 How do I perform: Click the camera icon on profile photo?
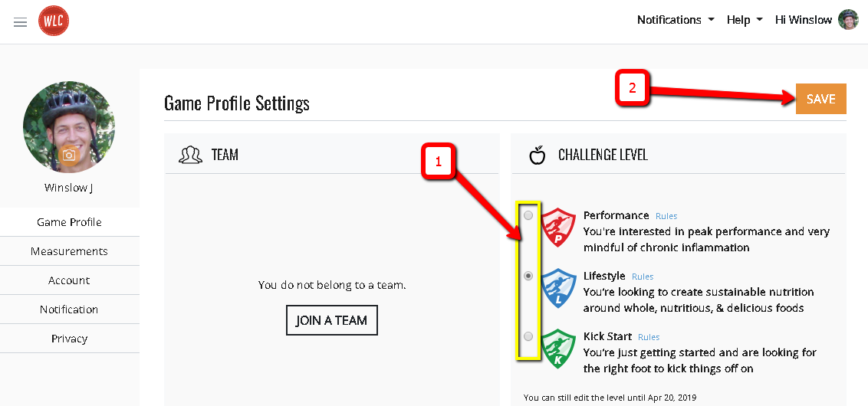(x=69, y=156)
